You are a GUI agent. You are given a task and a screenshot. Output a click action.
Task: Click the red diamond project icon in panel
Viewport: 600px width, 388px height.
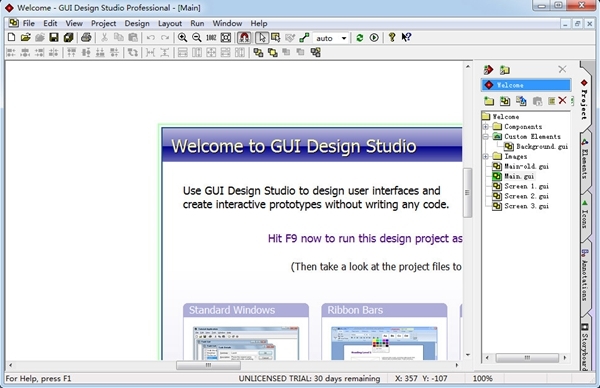(x=488, y=70)
